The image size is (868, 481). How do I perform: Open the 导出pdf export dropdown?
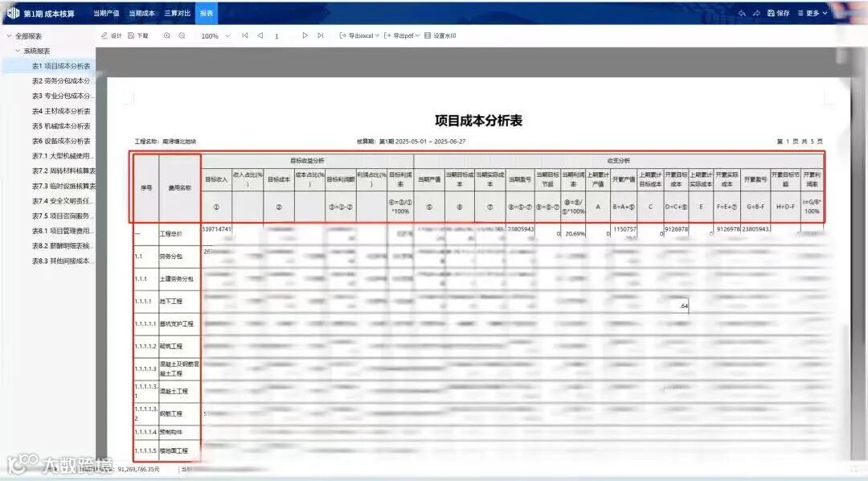pos(402,35)
